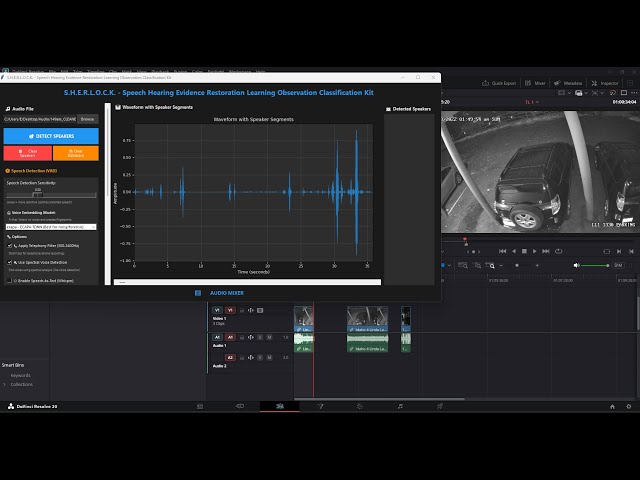Click the audio file path field
Screen dimensions: 640x480
point(40,119)
